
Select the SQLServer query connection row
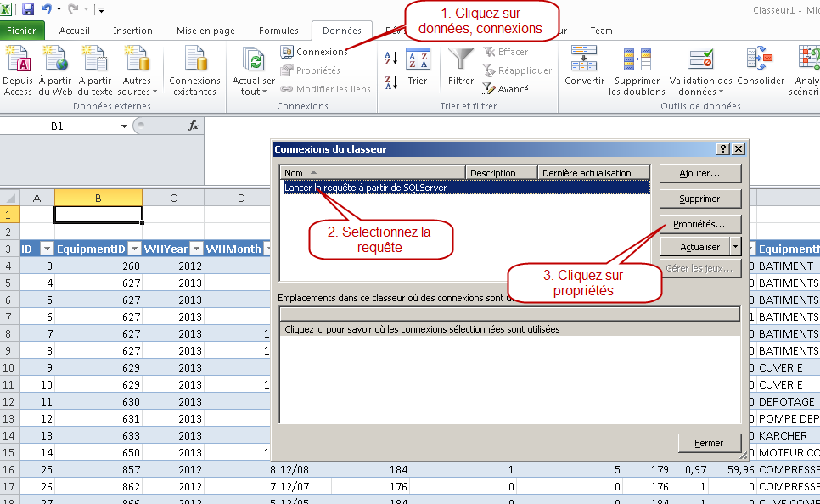[465, 188]
